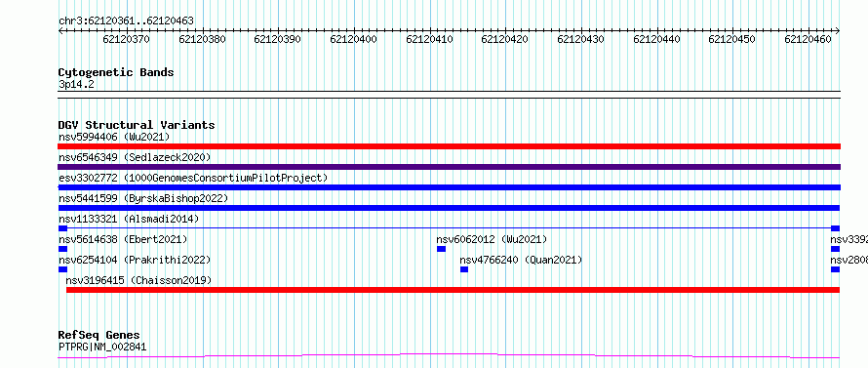Click ruler tick label 62120380
Viewport: 868px width, 368px height.
pos(202,39)
